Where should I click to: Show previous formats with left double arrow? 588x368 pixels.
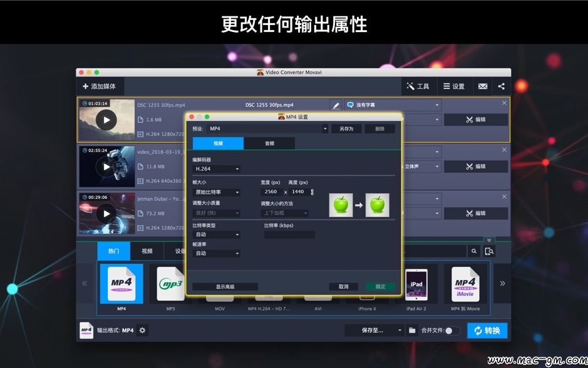(85, 283)
